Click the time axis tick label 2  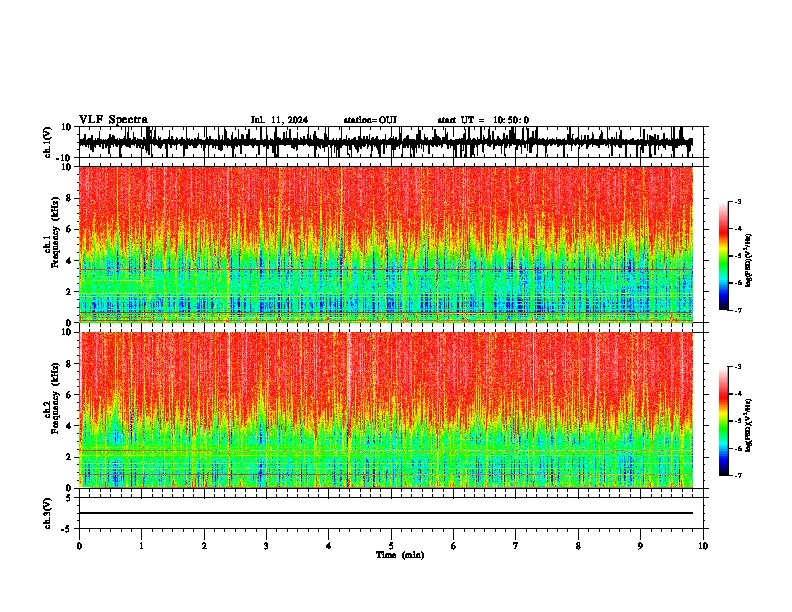click(204, 546)
